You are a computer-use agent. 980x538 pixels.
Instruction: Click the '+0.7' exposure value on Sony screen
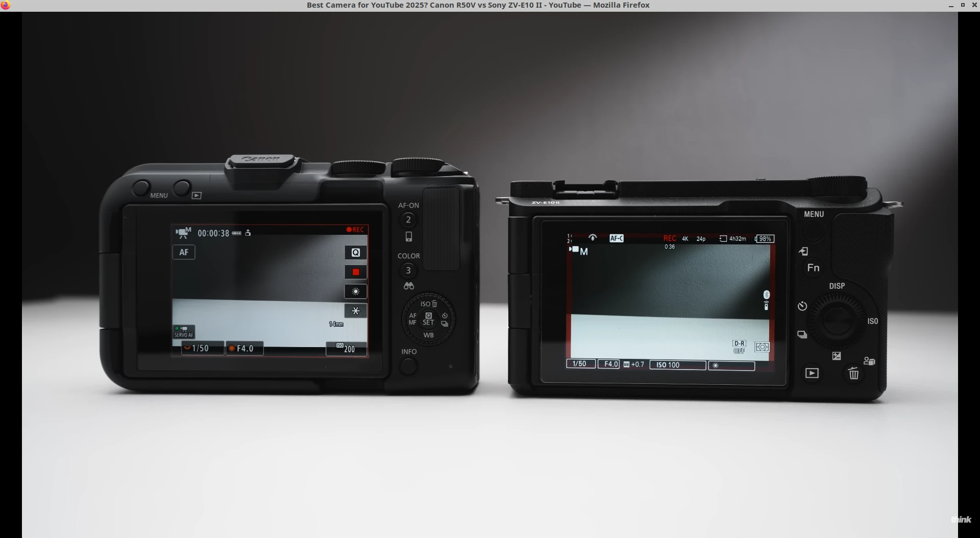pyautogui.click(x=638, y=364)
